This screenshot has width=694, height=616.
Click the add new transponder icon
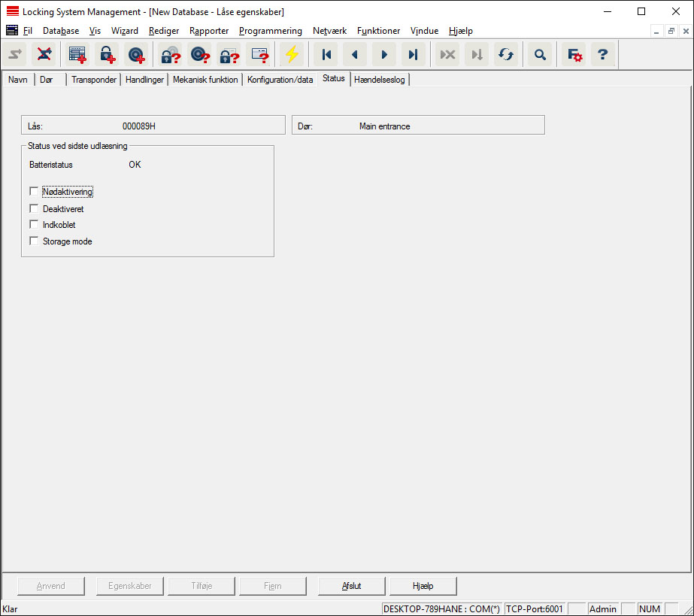click(x=136, y=55)
